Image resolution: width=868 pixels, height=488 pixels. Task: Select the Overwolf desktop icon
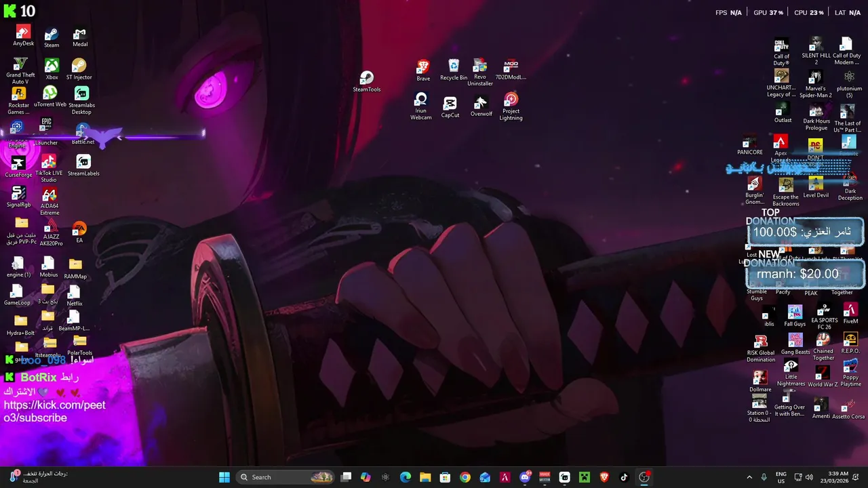(x=481, y=106)
